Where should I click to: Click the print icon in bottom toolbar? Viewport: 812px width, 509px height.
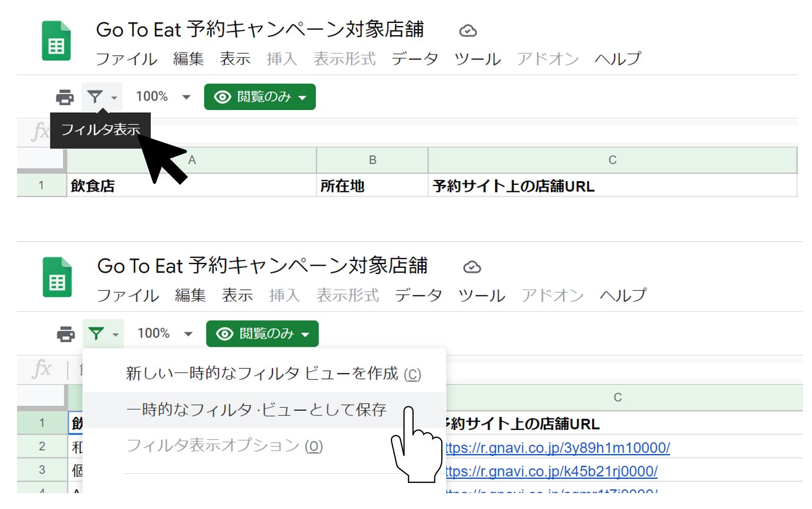(66, 334)
